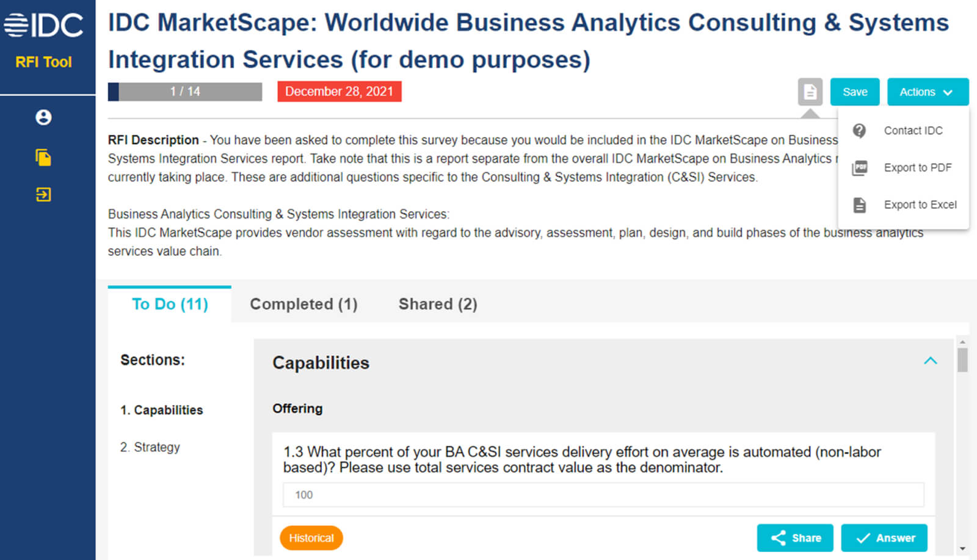The width and height of the screenshot is (977, 560).
Task: Click the answer input field showing 100
Action: [x=603, y=495]
